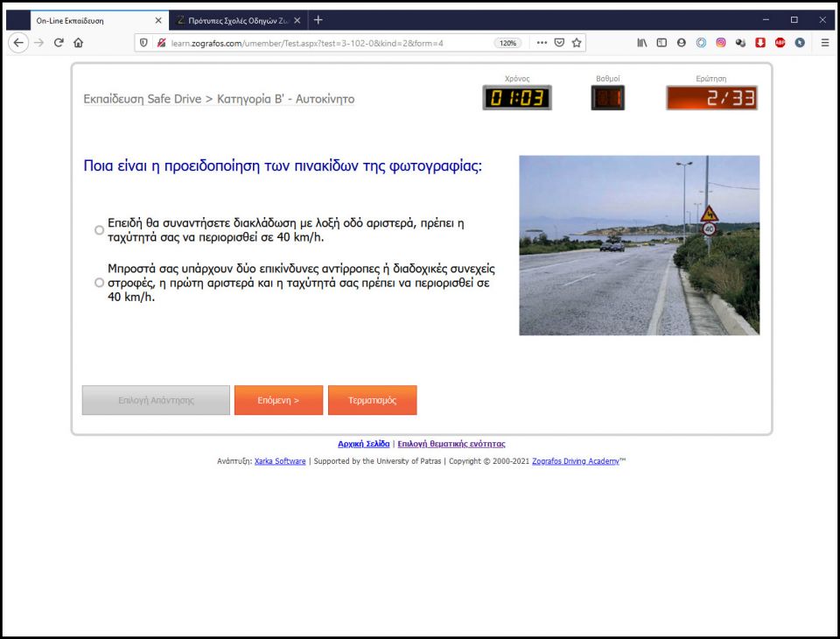The height and width of the screenshot is (639, 840).
Task: Click the browser back arrow button
Action: point(18,43)
